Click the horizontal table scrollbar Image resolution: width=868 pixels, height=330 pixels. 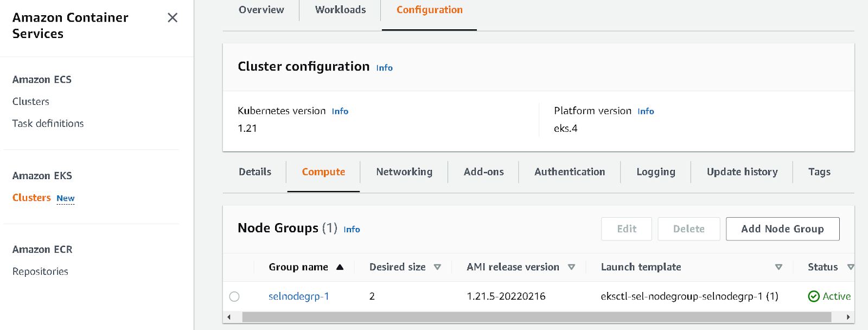tap(537, 317)
